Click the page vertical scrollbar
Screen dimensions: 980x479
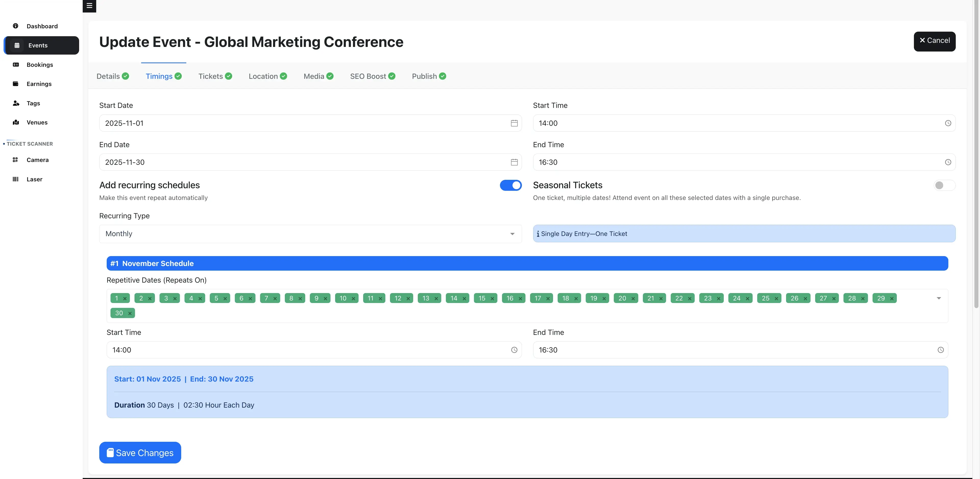tap(976, 152)
